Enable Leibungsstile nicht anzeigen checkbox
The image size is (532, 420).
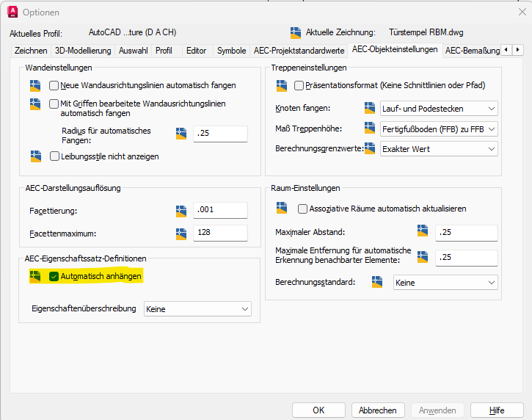point(54,156)
